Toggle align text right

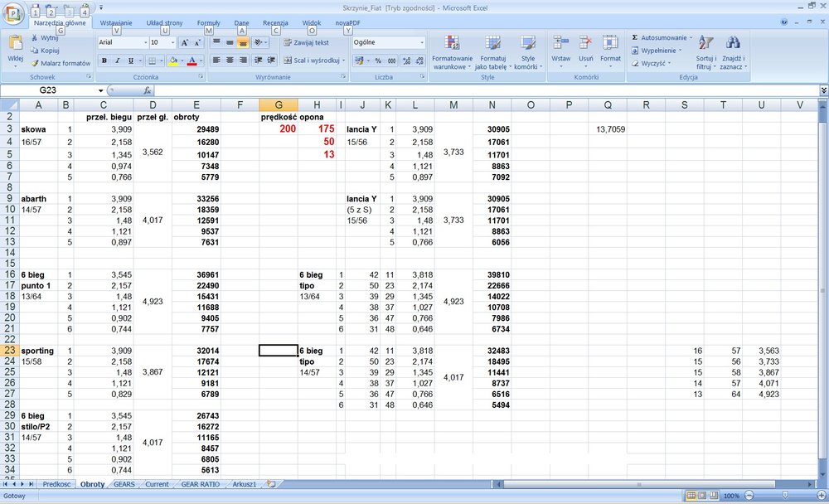[x=243, y=61]
